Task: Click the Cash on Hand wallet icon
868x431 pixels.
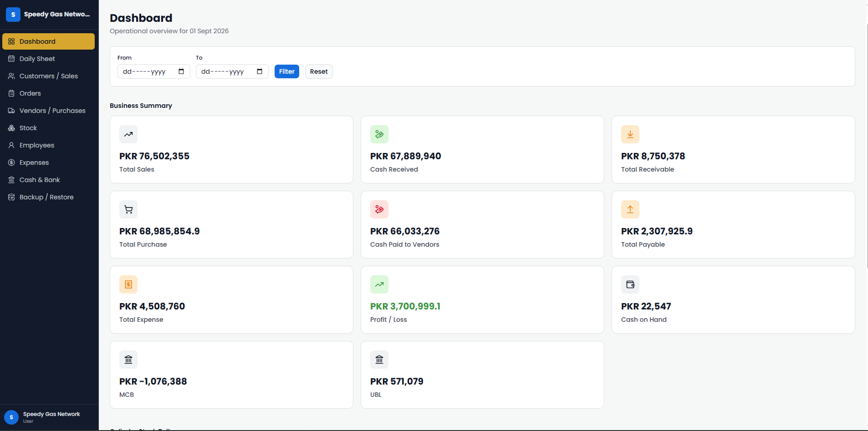Action: coord(630,284)
